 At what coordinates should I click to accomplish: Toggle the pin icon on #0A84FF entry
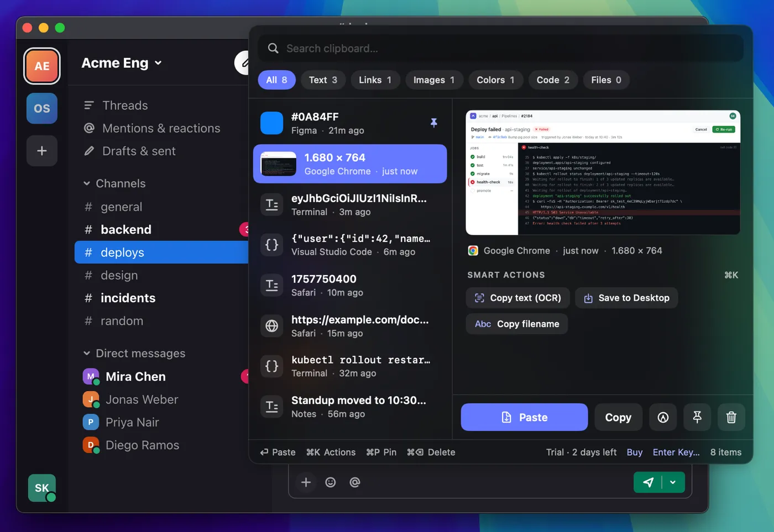click(x=434, y=123)
